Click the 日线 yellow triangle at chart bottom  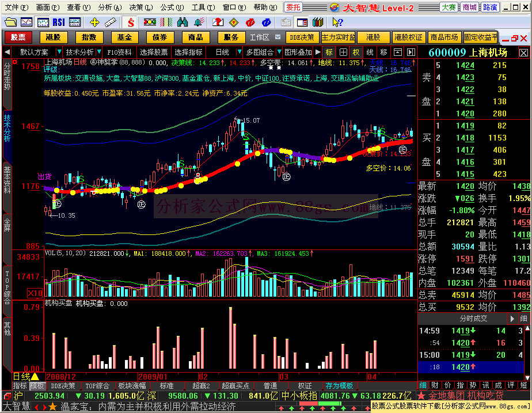[x=35, y=377]
